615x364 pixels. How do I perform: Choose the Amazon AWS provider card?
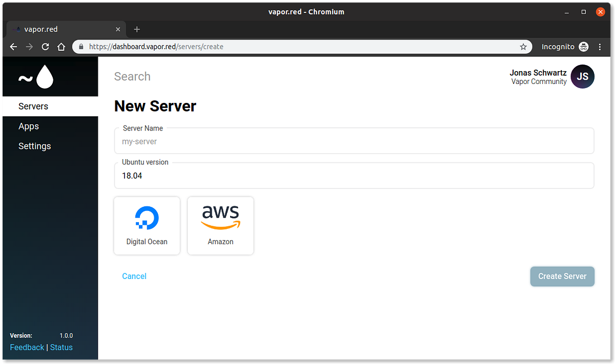[220, 225]
